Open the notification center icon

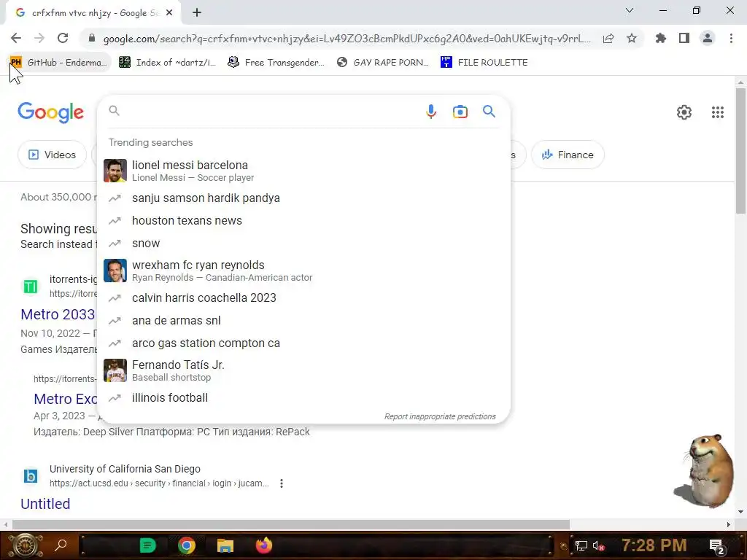pos(717,546)
